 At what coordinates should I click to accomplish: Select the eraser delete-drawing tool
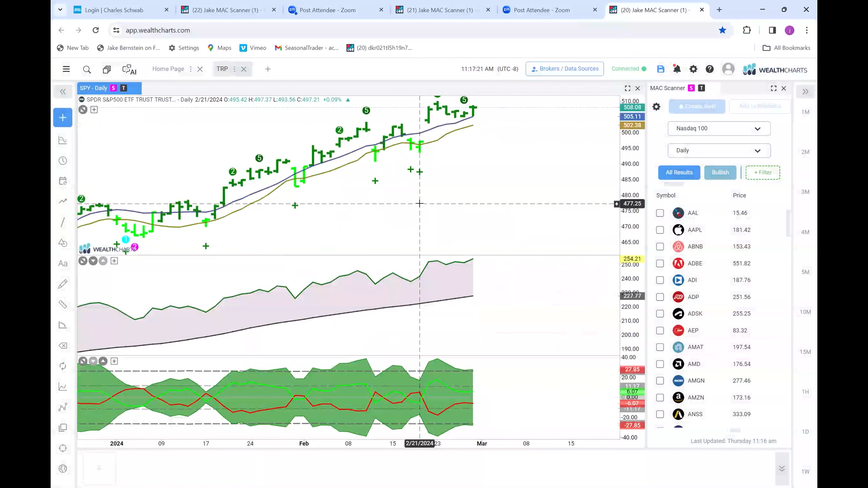coord(63,346)
